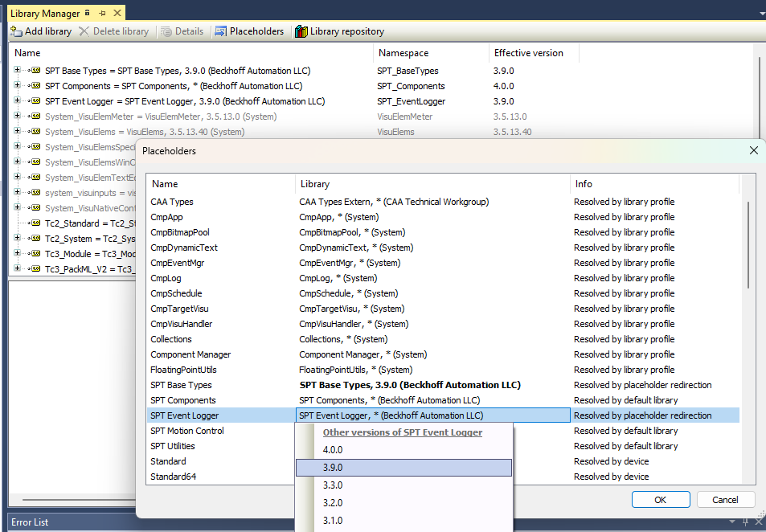Image resolution: width=766 pixels, height=532 pixels.
Task: Expand the system_visuinputs library node
Action: tap(17, 192)
